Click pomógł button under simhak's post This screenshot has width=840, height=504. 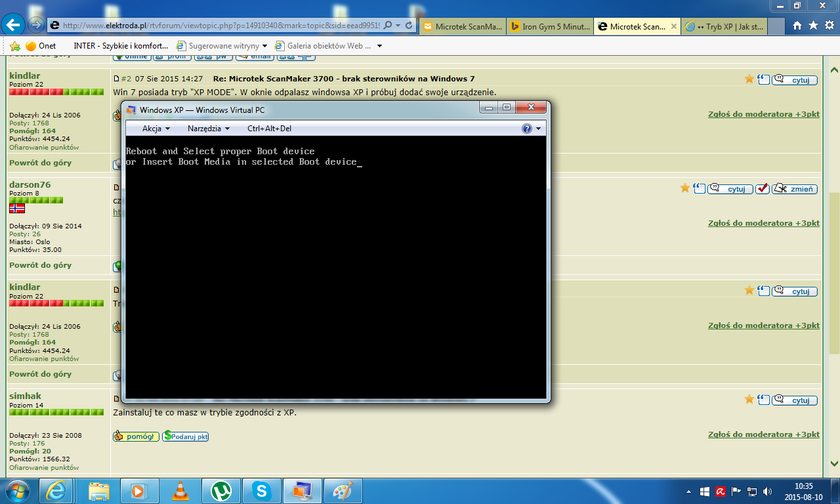pos(136,436)
